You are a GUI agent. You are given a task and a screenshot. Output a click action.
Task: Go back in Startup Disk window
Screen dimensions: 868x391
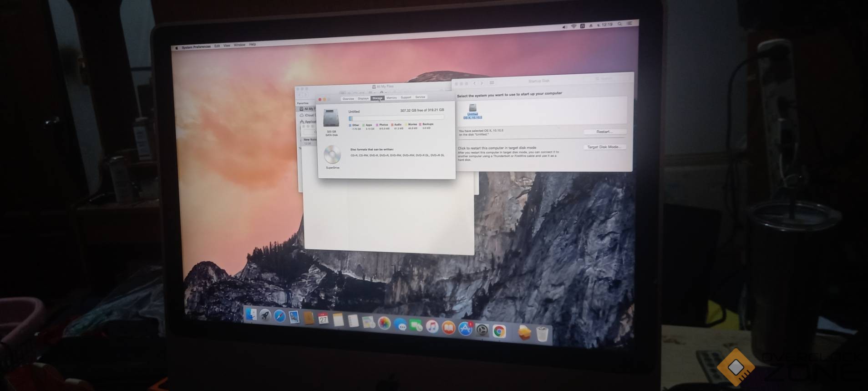[475, 83]
